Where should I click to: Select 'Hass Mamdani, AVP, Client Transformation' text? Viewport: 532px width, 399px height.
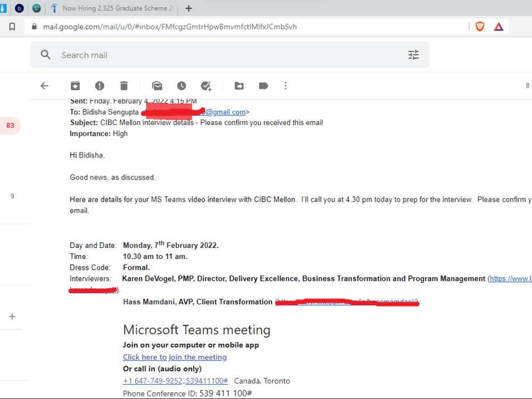[x=197, y=302]
